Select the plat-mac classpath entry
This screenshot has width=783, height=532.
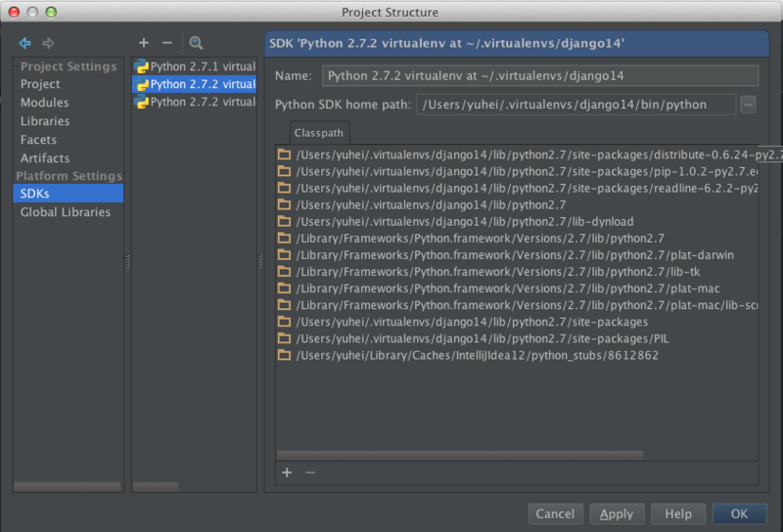point(517,288)
